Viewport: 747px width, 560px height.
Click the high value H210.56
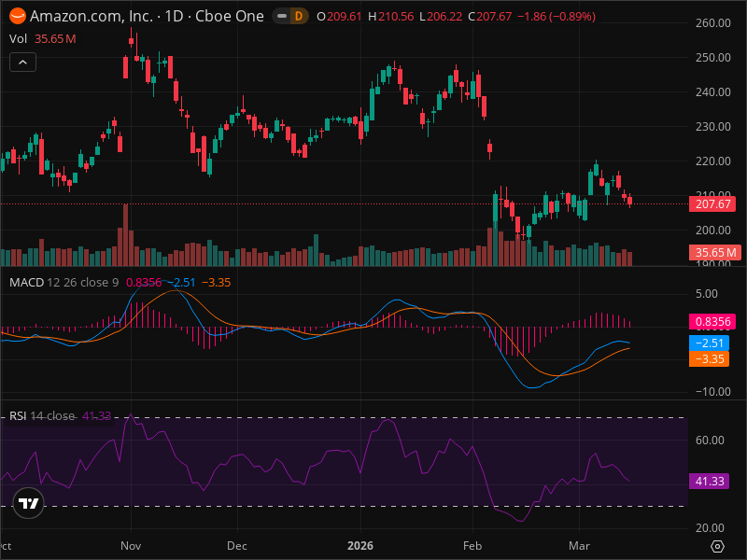[390, 16]
